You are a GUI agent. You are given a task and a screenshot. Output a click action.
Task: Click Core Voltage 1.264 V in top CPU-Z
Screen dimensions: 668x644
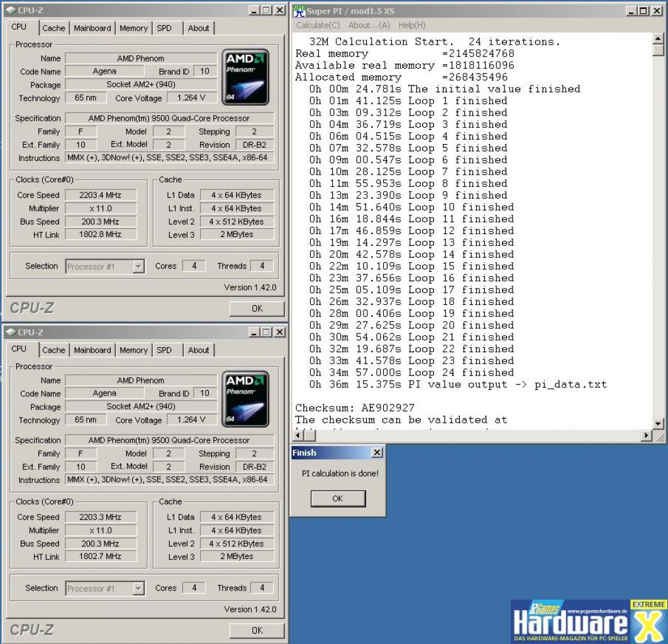[x=191, y=97]
